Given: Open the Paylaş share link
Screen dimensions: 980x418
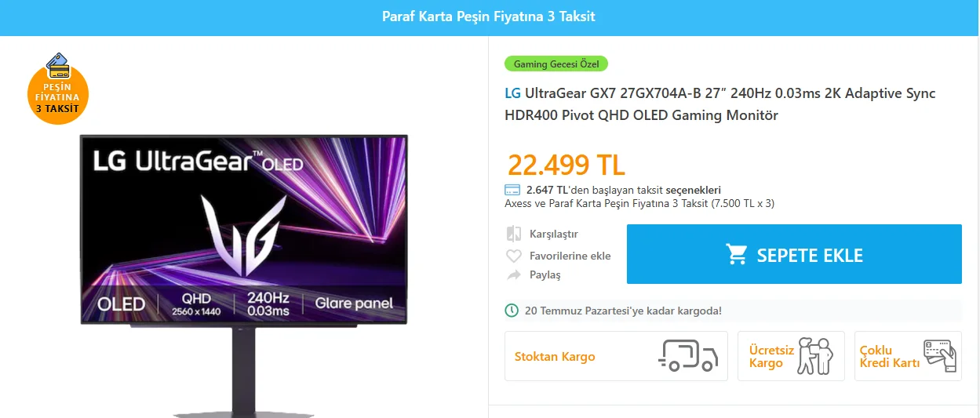Looking at the screenshot, I should pyautogui.click(x=545, y=275).
